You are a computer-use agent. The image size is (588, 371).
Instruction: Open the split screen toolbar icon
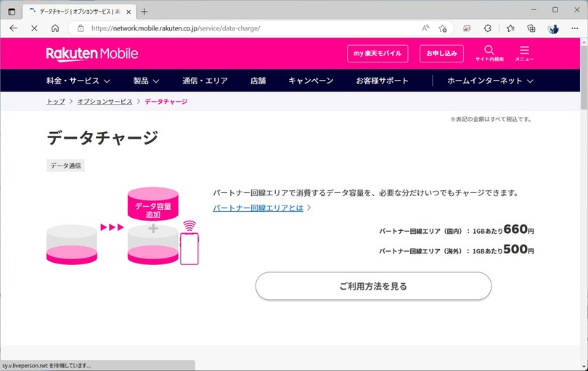point(467,28)
